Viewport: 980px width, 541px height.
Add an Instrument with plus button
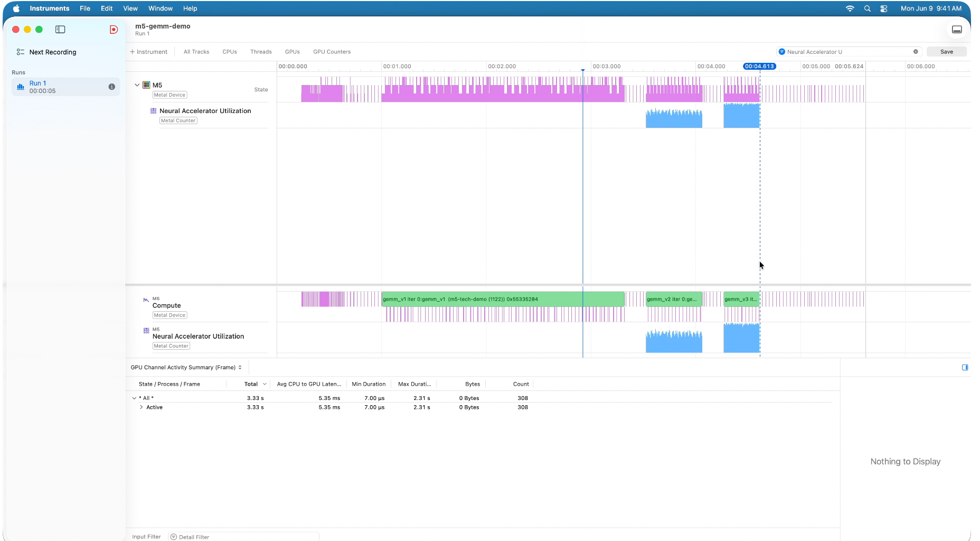click(149, 52)
